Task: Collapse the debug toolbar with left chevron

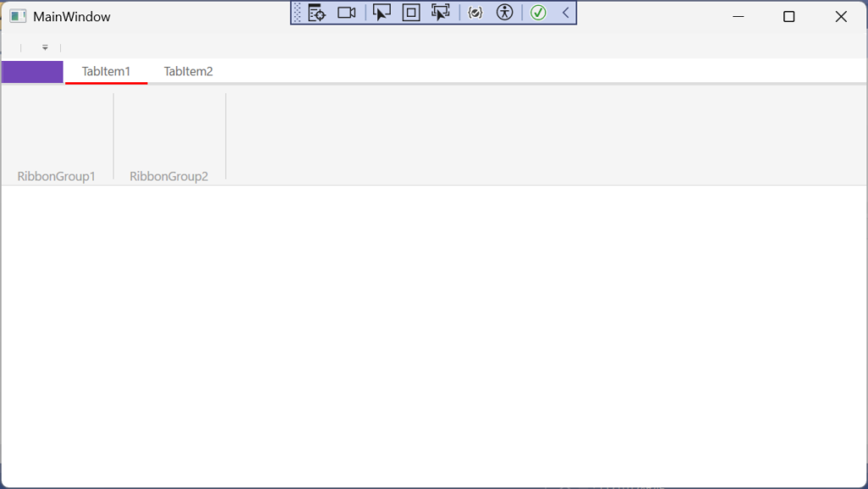Action: [x=565, y=13]
